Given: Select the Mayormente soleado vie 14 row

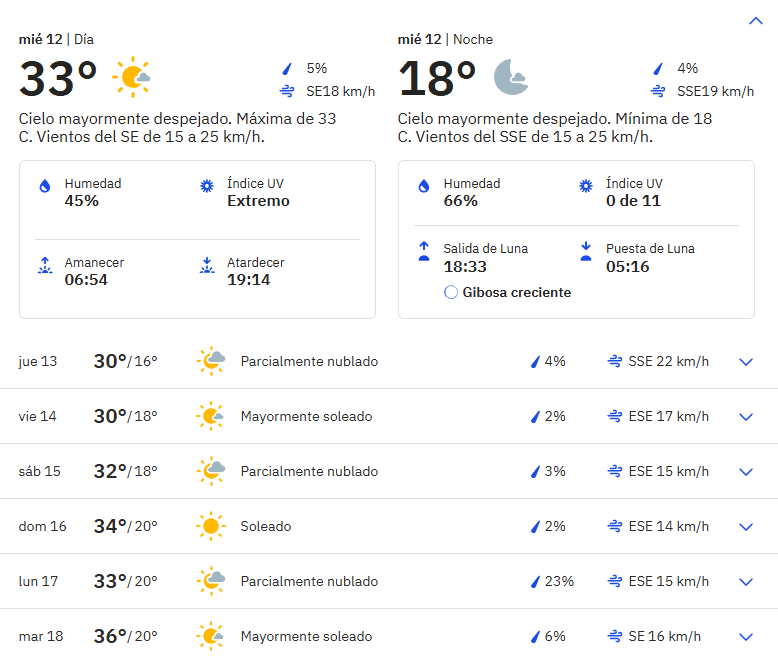Looking at the screenshot, I should pos(306,416).
